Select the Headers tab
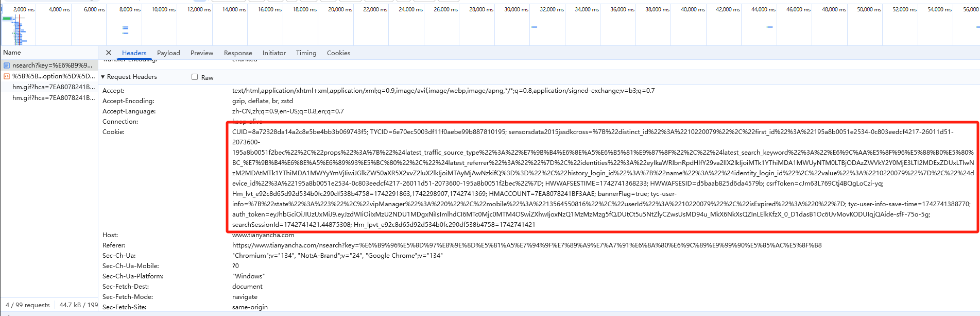The height and width of the screenshot is (316, 980). click(x=134, y=53)
